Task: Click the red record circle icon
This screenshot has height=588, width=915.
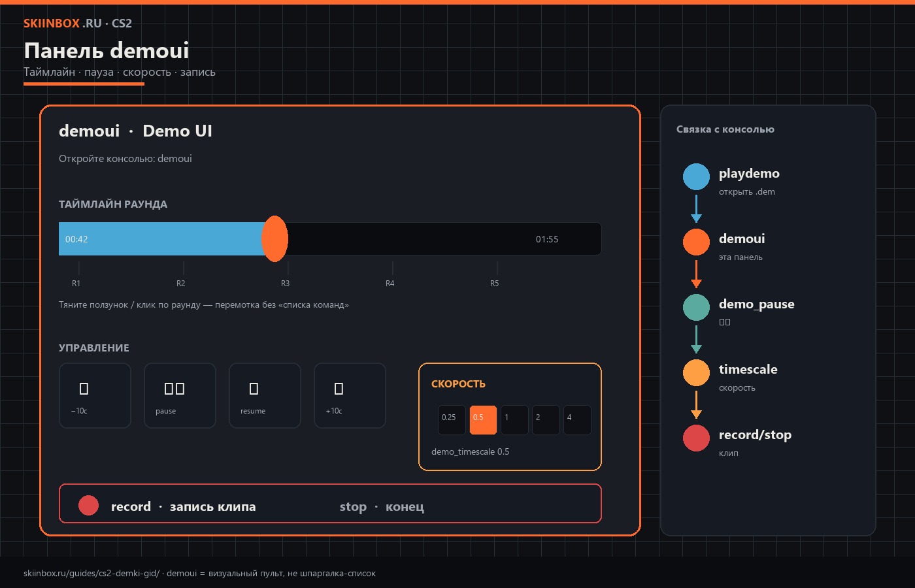Action: tap(88, 505)
